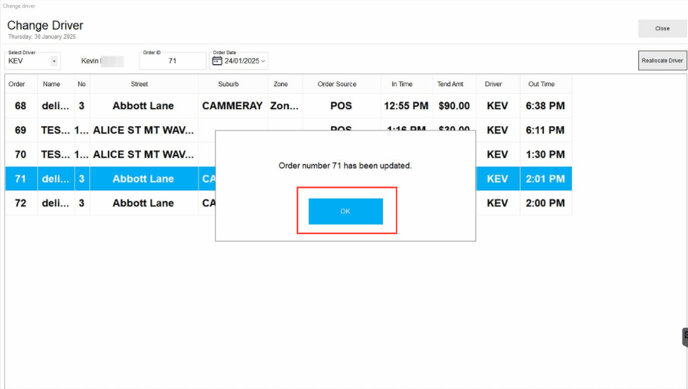Click POS order source in order 68
Image resolution: width=688 pixels, height=389 pixels.
[x=341, y=106]
